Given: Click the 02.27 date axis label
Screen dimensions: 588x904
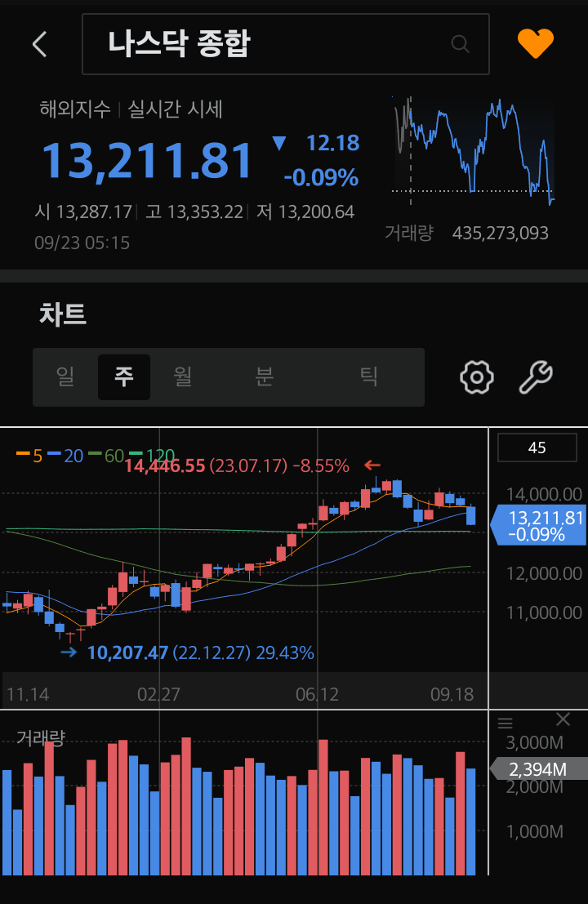Looking at the screenshot, I should (158, 695).
